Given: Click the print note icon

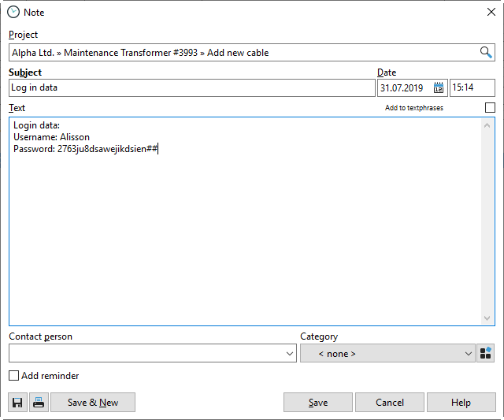Looking at the screenshot, I should [39, 403].
